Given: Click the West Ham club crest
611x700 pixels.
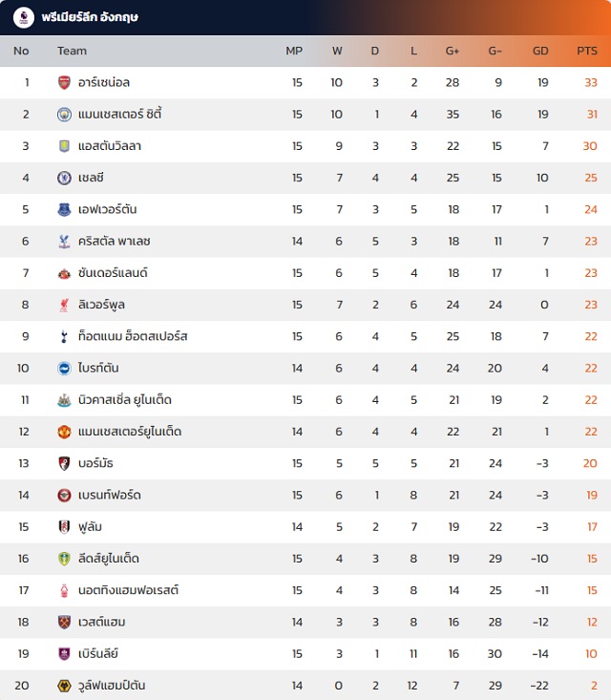Looking at the screenshot, I should 64,622.
